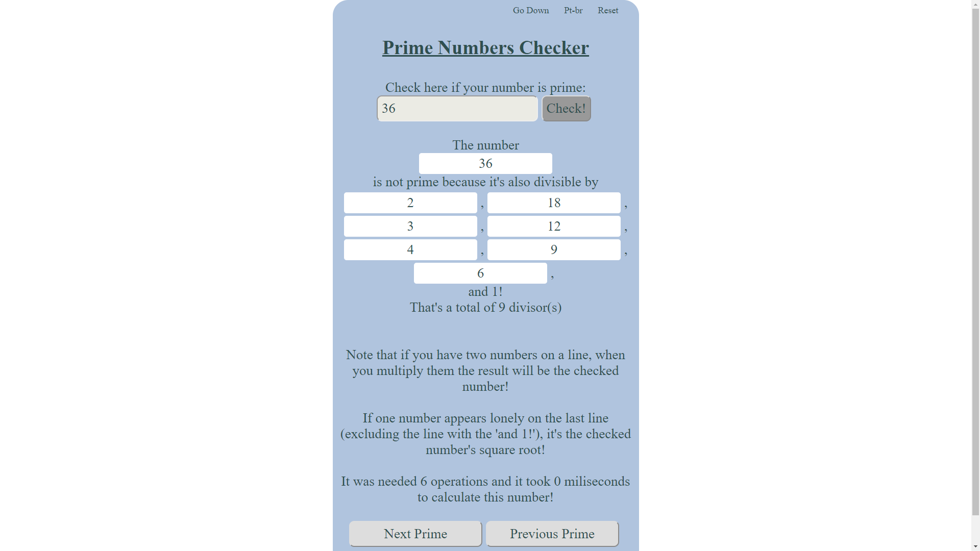Clear and click the number input field
This screenshot has width=980, height=551.
pyautogui.click(x=458, y=108)
